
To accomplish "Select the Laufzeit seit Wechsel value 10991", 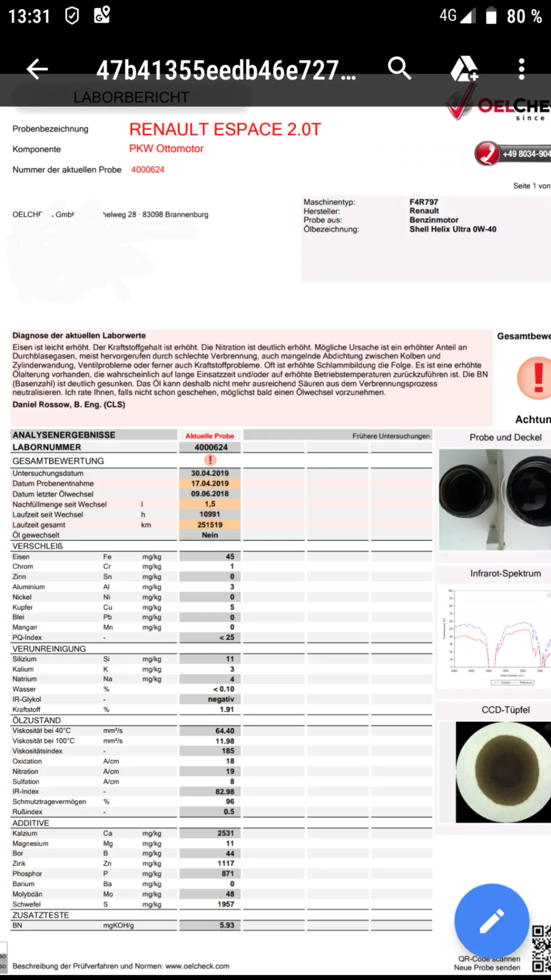I will [210, 514].
